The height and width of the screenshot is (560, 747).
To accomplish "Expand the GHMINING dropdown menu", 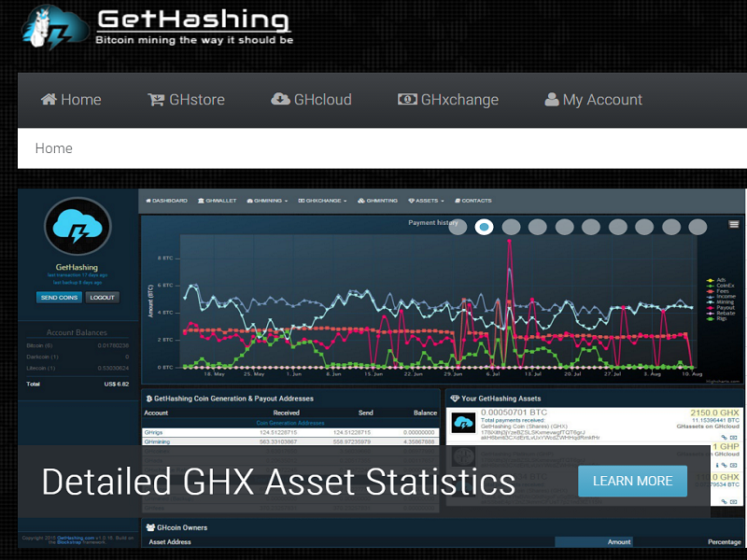I will pos(268,201).
